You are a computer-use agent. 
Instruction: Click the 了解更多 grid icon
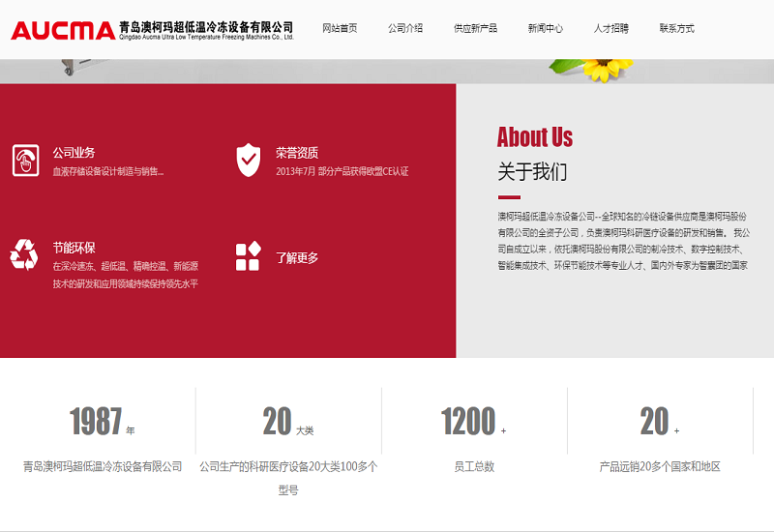[x=249, y=256]
